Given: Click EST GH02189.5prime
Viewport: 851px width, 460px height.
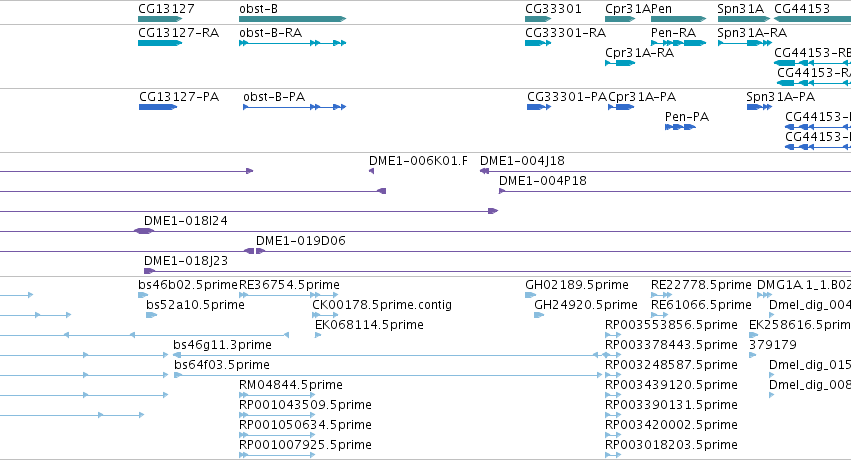Looking at the screenshot, I should (577, 285).
